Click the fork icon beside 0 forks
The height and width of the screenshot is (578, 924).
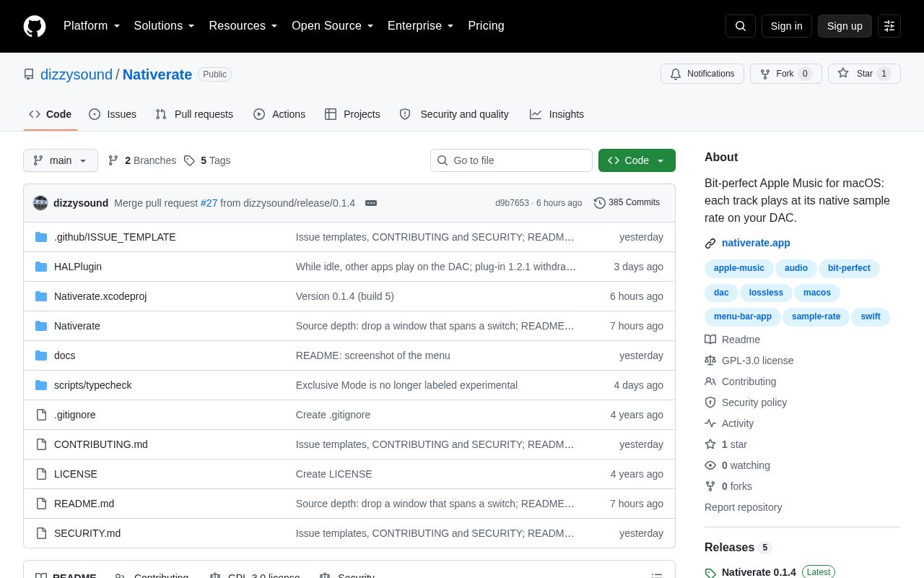click(710, 486)
